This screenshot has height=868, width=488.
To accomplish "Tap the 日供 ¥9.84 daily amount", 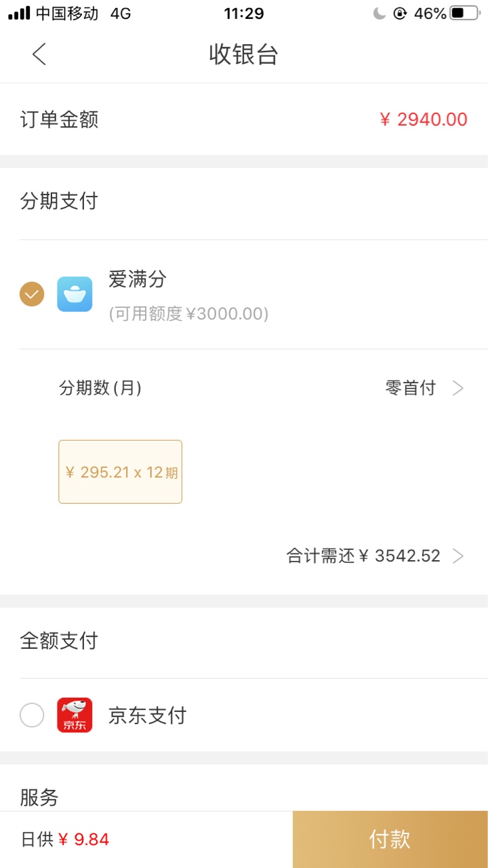I will (x=65, y=840).
